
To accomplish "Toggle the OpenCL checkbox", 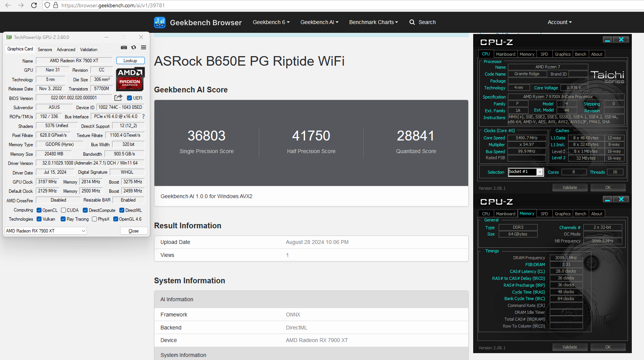I will 39,210.
